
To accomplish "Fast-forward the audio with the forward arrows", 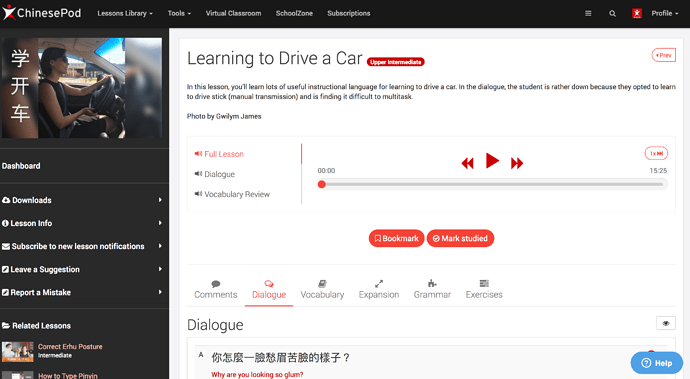I will tap(517, 163).
